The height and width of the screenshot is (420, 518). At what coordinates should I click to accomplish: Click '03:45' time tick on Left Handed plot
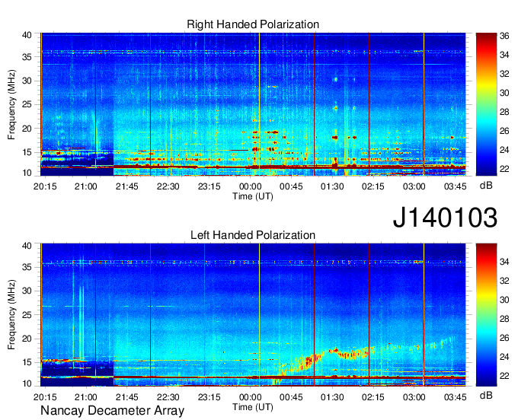click(455, 397)
